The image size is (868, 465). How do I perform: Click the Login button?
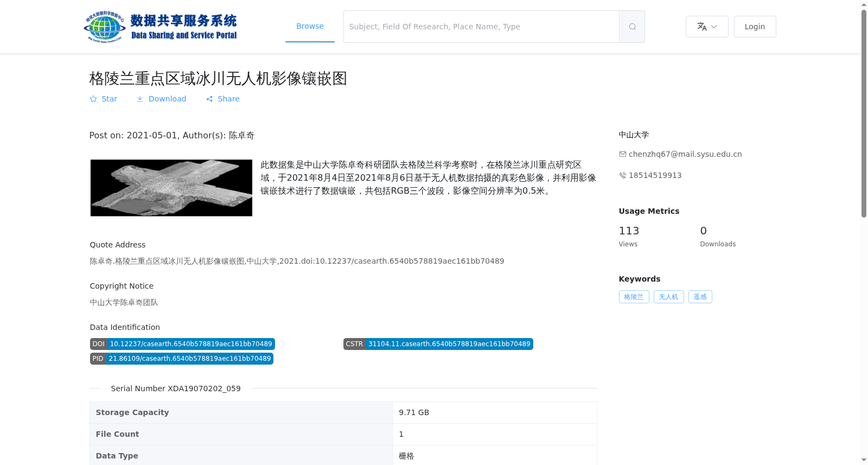[x=755, y=27]
